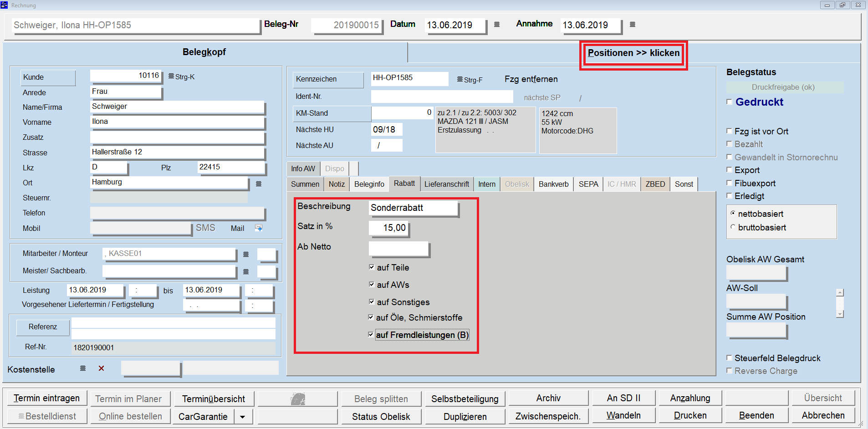The height and width of the screenshot is (429, 868).
Task: Open the SEPA tab
Action: pos(588,184)
